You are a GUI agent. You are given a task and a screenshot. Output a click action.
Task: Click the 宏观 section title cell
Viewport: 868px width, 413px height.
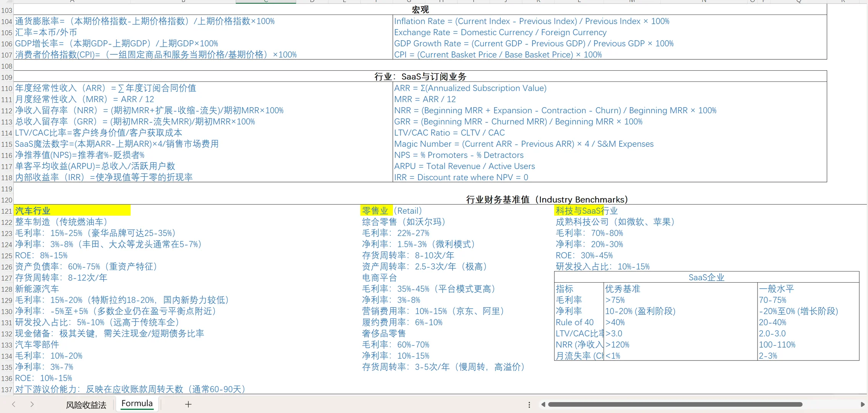420,10
